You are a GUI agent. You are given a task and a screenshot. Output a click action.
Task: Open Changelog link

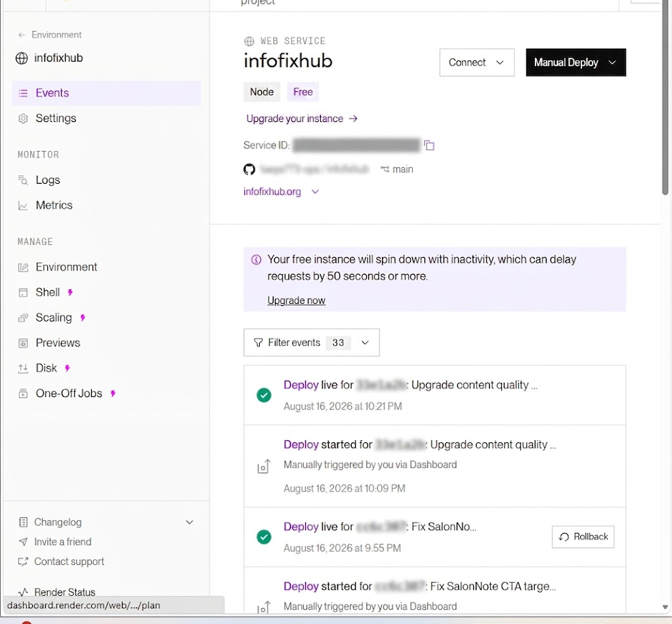point(58,522)
